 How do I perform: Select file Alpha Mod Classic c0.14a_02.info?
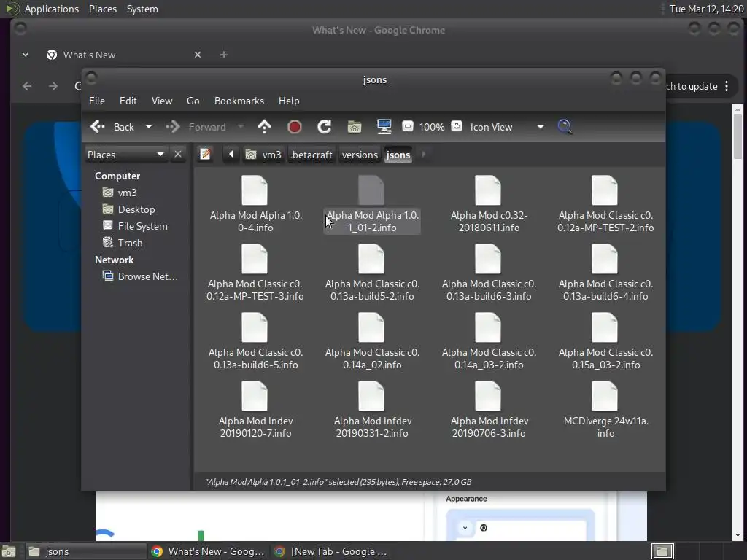pyautogui.click(x=371, y=341)
